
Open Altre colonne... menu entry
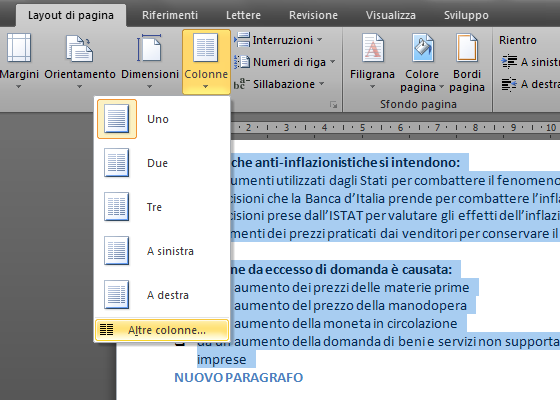click(162, 330)
